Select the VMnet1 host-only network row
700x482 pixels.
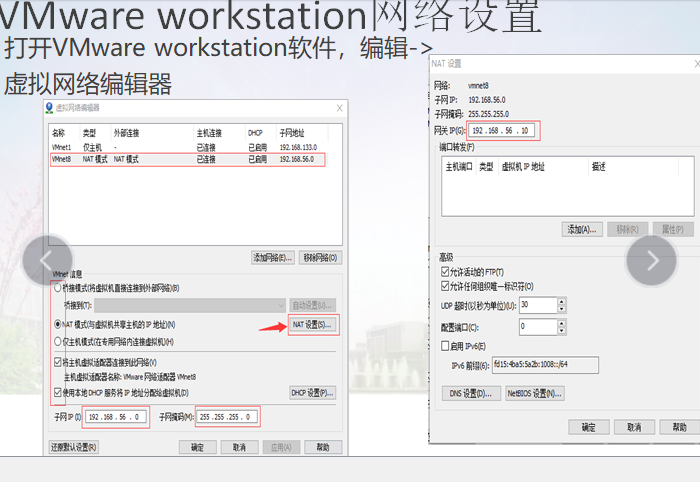[188, 147]
